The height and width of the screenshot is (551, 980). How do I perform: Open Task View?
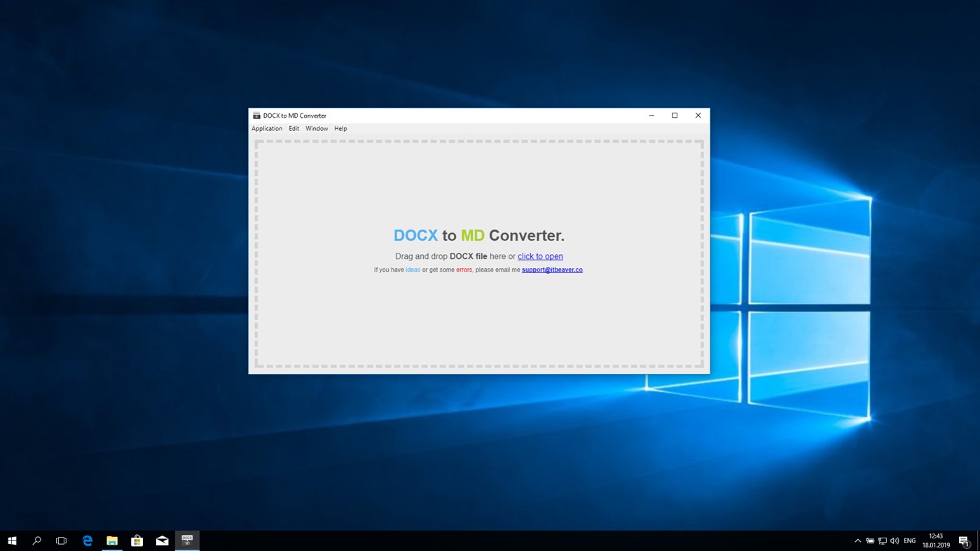click(x=61, y=540)
